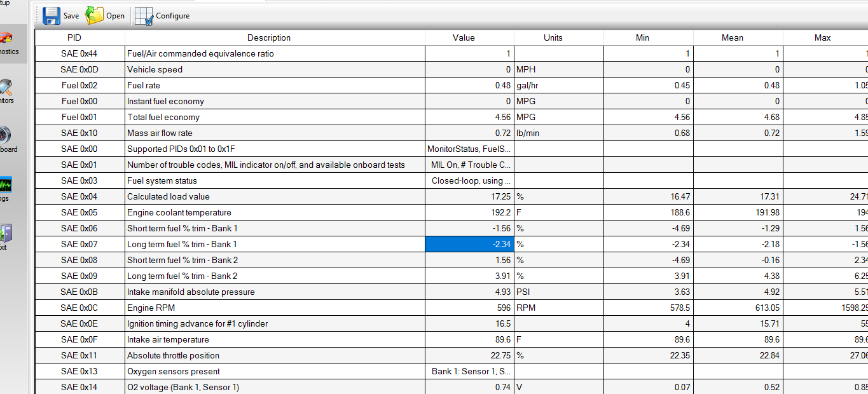Sort by the PID column header
This screenshot has height=394, width=868.
click(x=79, y=37)
